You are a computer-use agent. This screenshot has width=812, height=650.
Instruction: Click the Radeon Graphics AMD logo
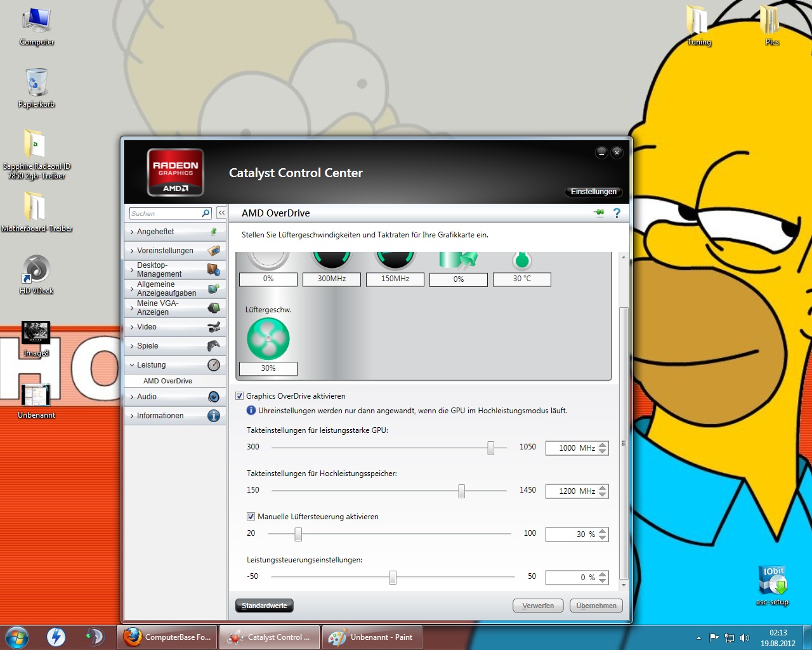pyautogui.click(x=176, y=172)
